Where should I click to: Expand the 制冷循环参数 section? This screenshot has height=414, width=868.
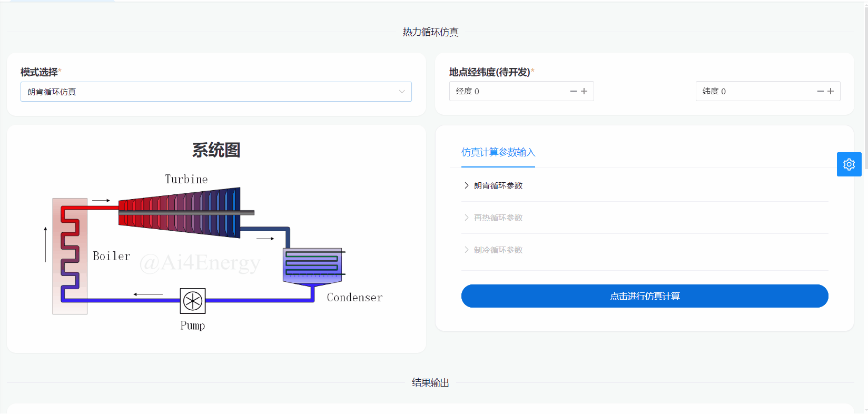(498, 250)
